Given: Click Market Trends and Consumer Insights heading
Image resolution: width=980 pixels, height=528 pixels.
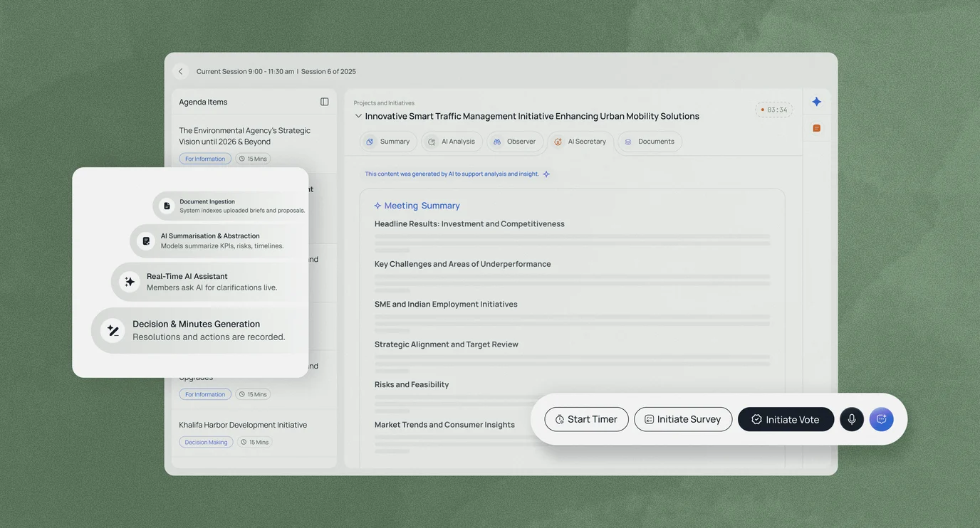Looking at the screenshot, I should [444, 425].
